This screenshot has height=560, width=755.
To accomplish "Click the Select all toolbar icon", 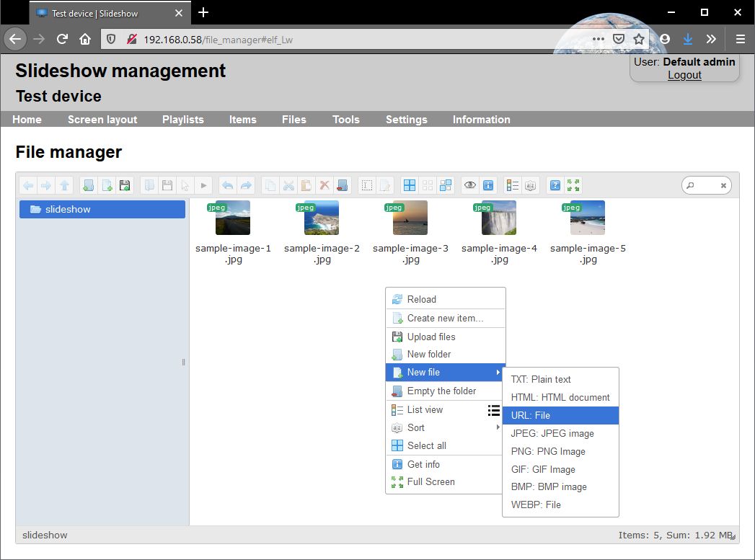I will coord(410,185).
